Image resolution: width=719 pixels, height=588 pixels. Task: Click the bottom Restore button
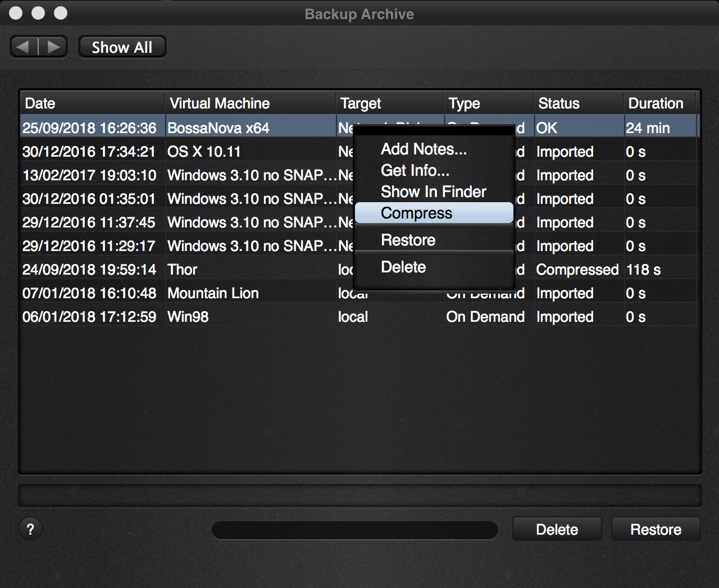[656, 529]
